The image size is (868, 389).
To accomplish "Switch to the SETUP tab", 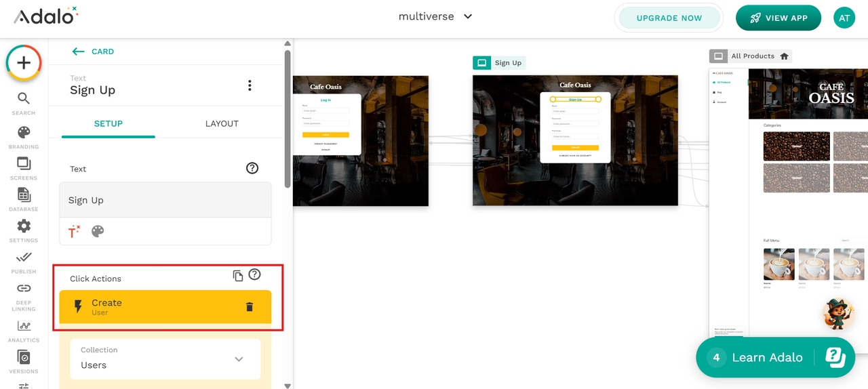I will (108, 124).
